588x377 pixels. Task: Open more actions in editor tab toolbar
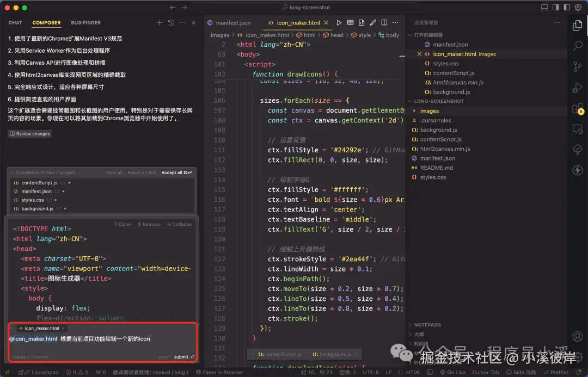[x=395, y=23]
